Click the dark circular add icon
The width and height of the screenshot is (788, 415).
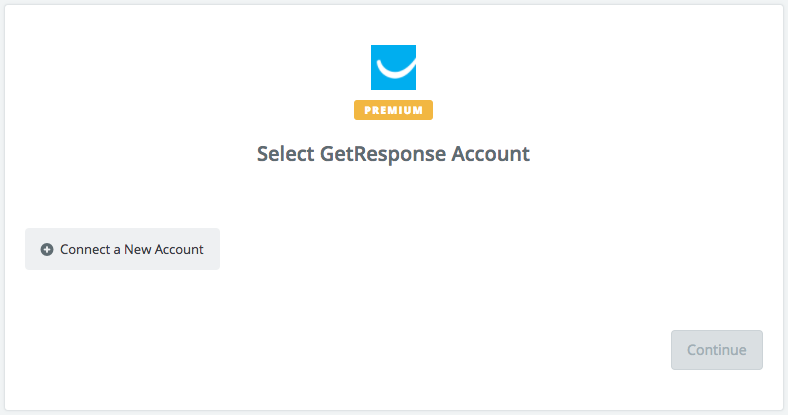[47, 249]
